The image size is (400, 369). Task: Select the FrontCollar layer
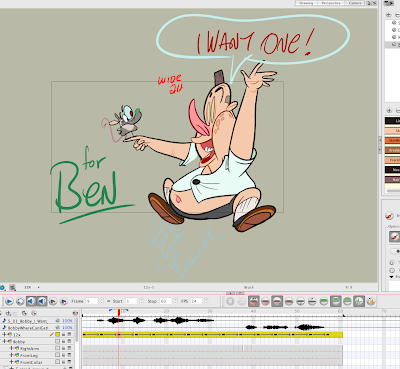31,362
